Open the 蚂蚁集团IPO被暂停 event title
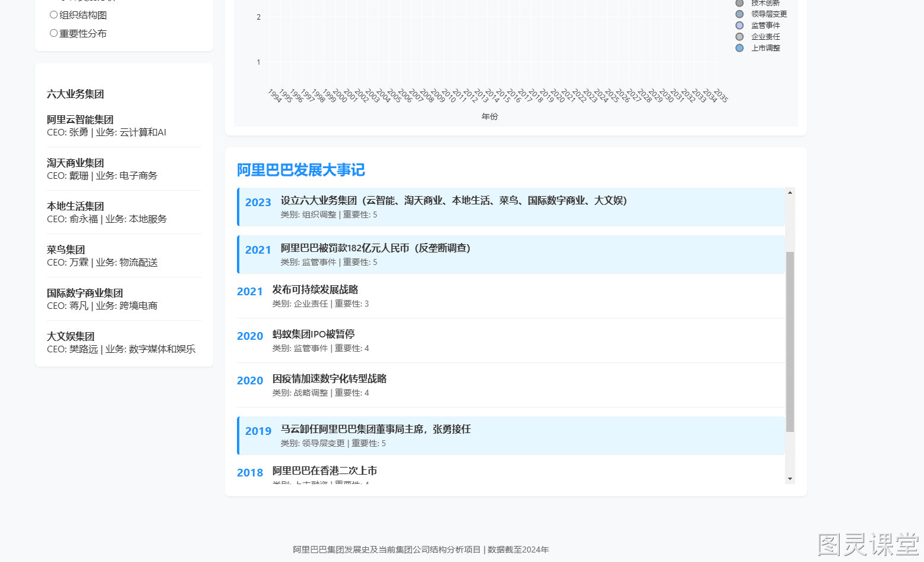 (314, 334)
